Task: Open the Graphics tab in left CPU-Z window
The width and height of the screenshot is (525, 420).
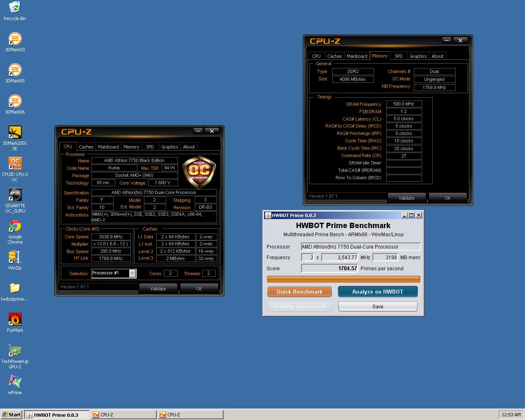Action: (169, 146)
